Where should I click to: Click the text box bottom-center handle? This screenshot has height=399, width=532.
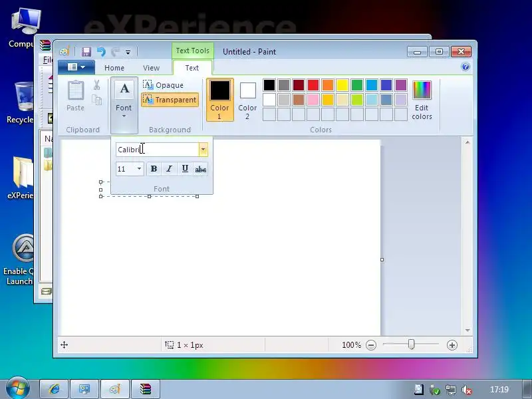coord(149,196)
